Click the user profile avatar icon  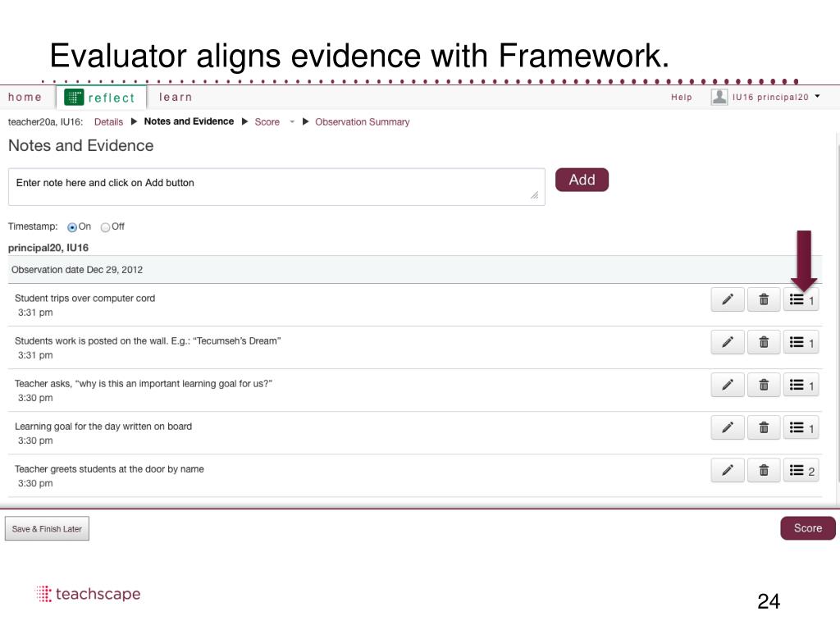tap(719, 97)
